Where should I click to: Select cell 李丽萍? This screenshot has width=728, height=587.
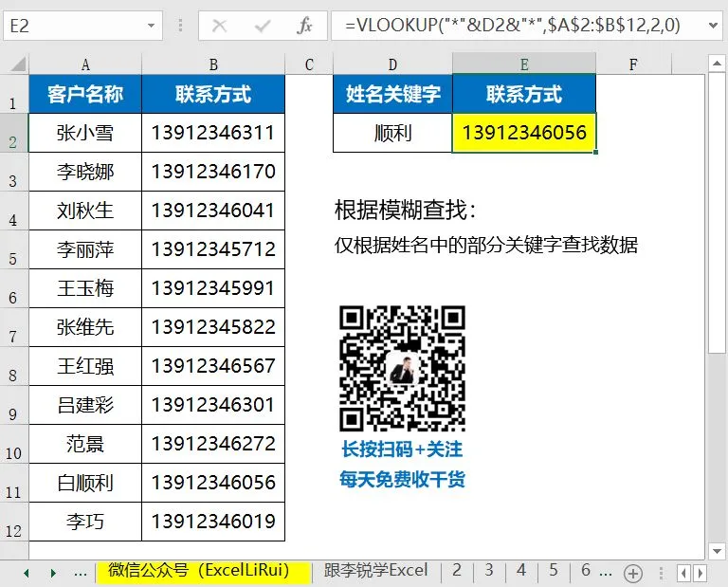(x=85, y=249)
